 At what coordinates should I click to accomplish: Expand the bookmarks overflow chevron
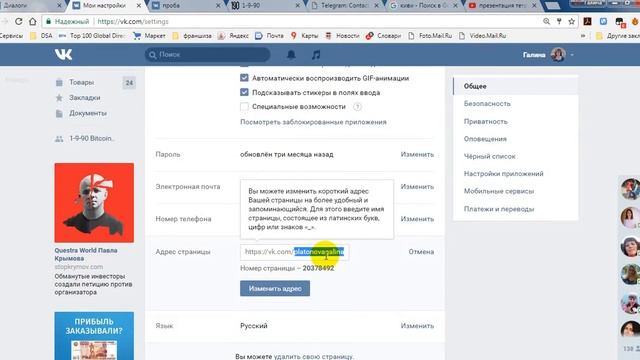[583, 36]
